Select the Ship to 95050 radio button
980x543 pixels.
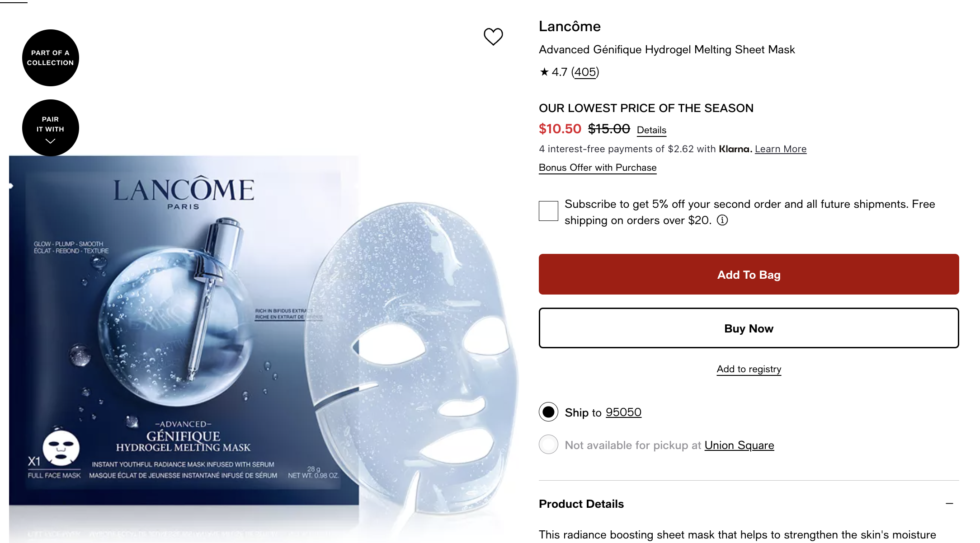(548, 412)
